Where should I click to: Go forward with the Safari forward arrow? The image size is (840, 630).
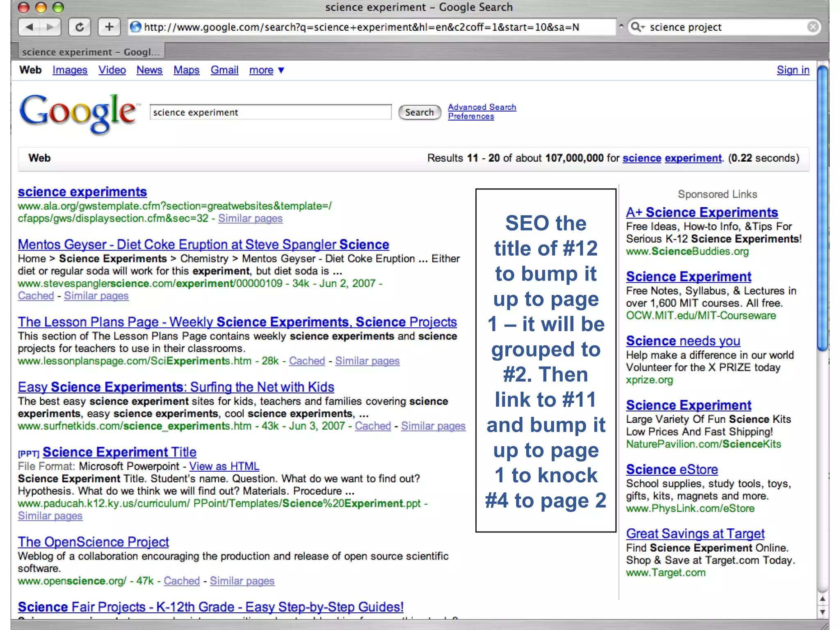click(x=50, y=27)
